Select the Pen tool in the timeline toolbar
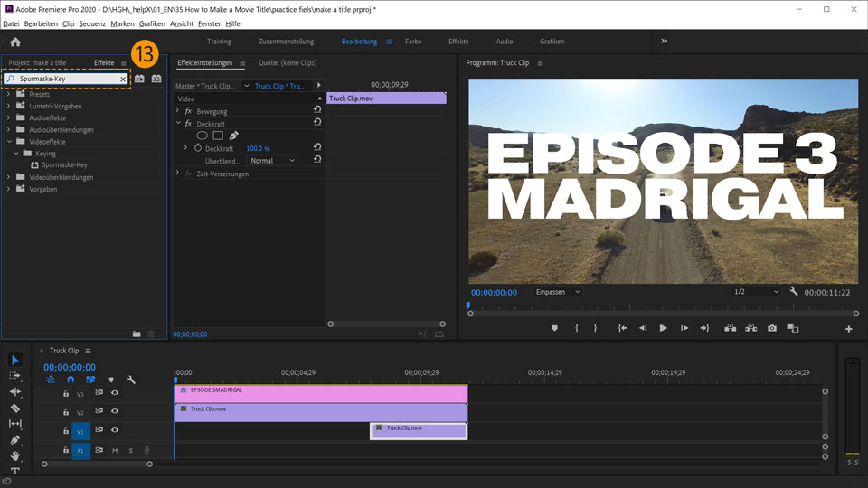868x488 pixels. pyautogui.click(x=15, y=440)
